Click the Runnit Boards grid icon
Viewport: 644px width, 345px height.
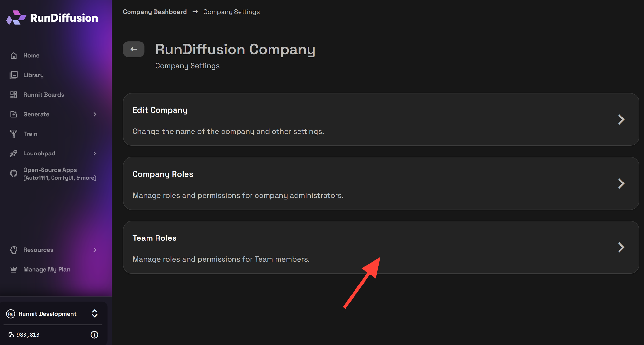pos(14,95)
